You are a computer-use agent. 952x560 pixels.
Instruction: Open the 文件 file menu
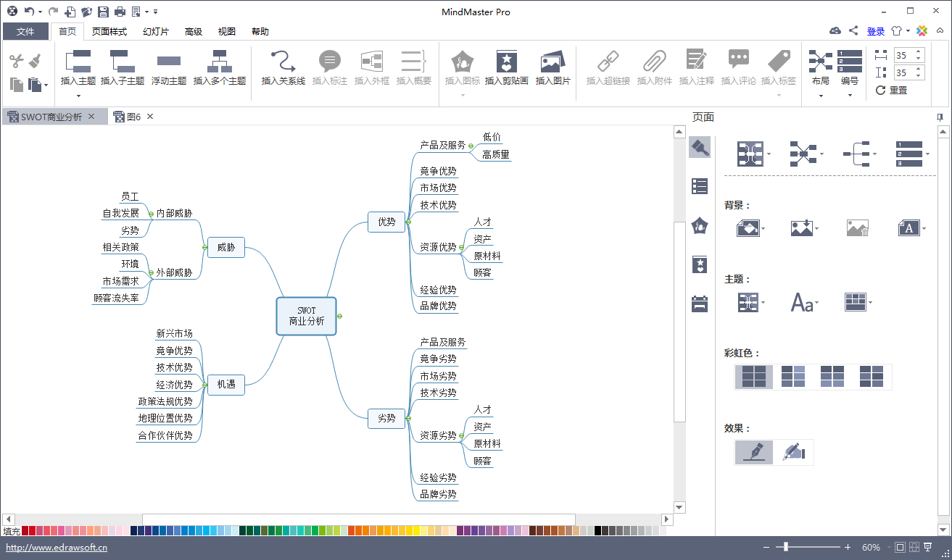[x=25, y=31]
